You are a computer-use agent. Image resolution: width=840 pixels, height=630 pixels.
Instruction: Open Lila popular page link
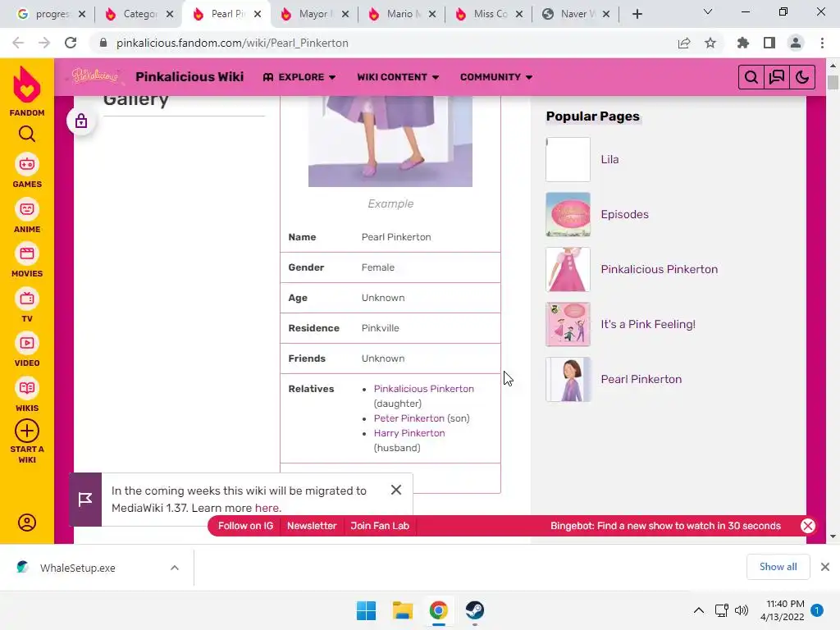pos(609,159)
